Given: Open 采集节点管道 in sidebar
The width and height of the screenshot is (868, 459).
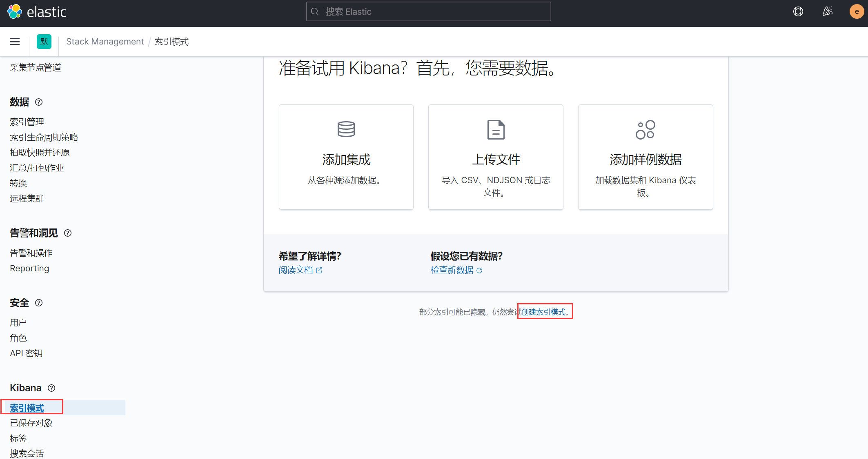Looking at the screenshot, I should tap(36, 67).
